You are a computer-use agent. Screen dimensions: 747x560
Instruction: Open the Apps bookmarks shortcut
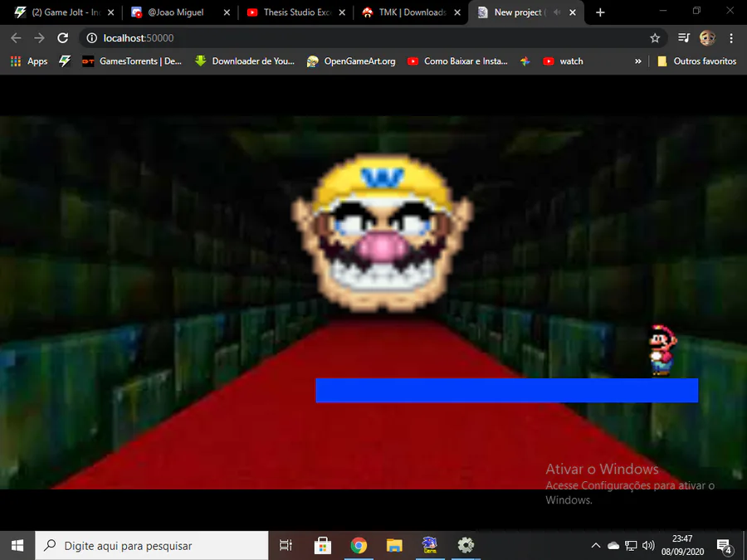[29, 61]
